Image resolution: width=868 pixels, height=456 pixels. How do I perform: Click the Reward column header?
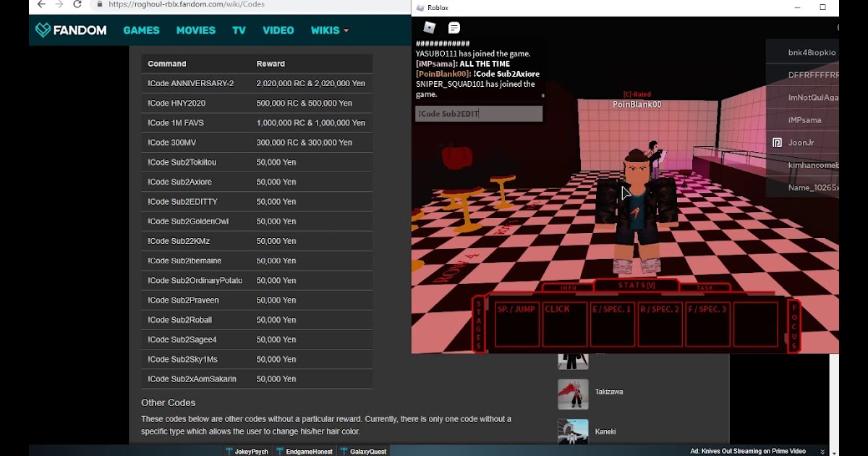pos(271,64)
